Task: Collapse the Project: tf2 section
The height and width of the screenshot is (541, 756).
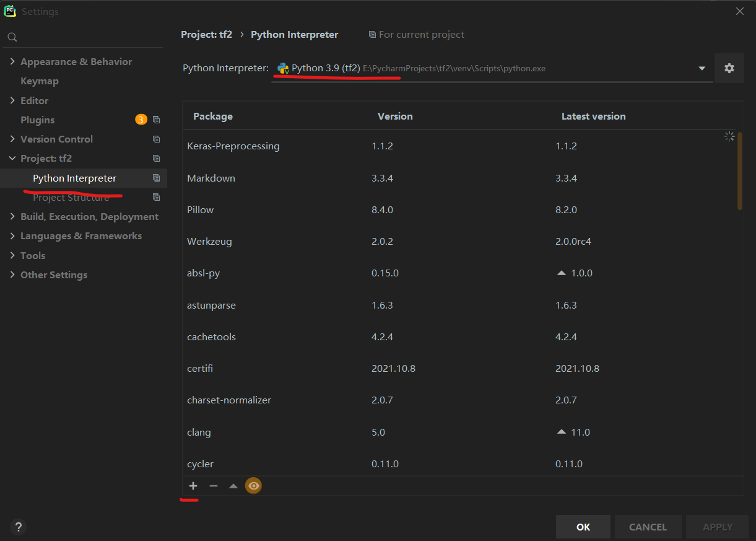Action: point(12,159)
